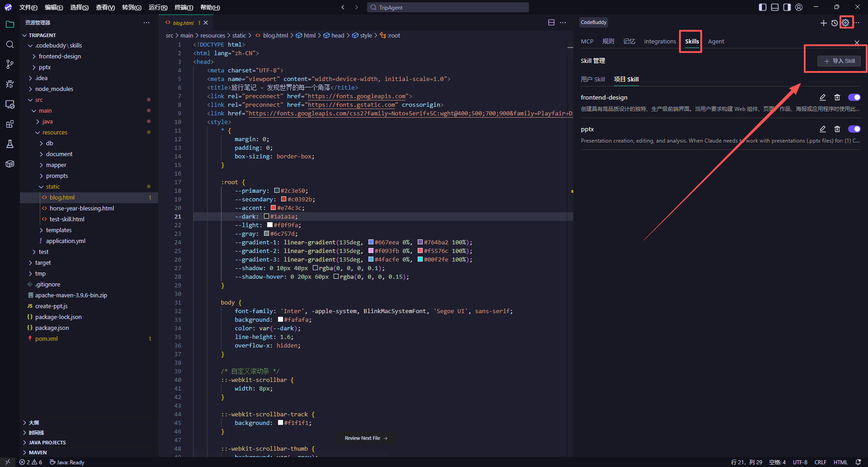Click the --accent #e74c3c color swatch
The image size is (868, 467).
pos(274,208)
